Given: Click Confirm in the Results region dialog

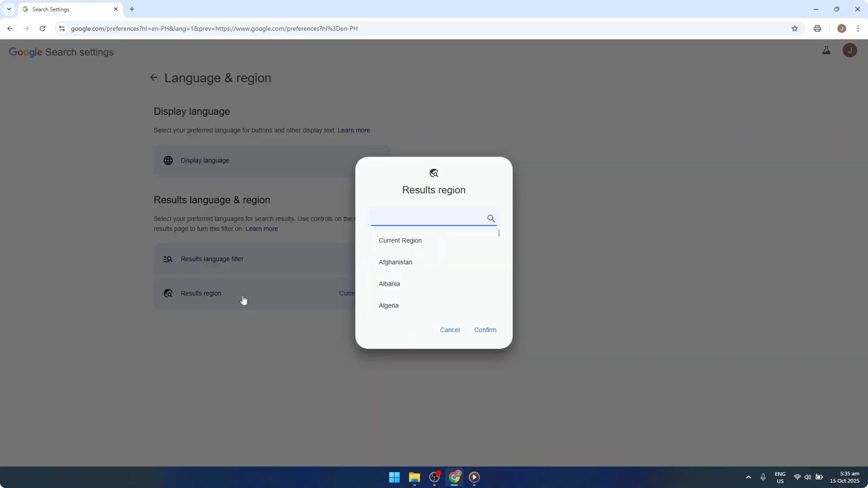Looking at the screenshot, I should [485, 330].
